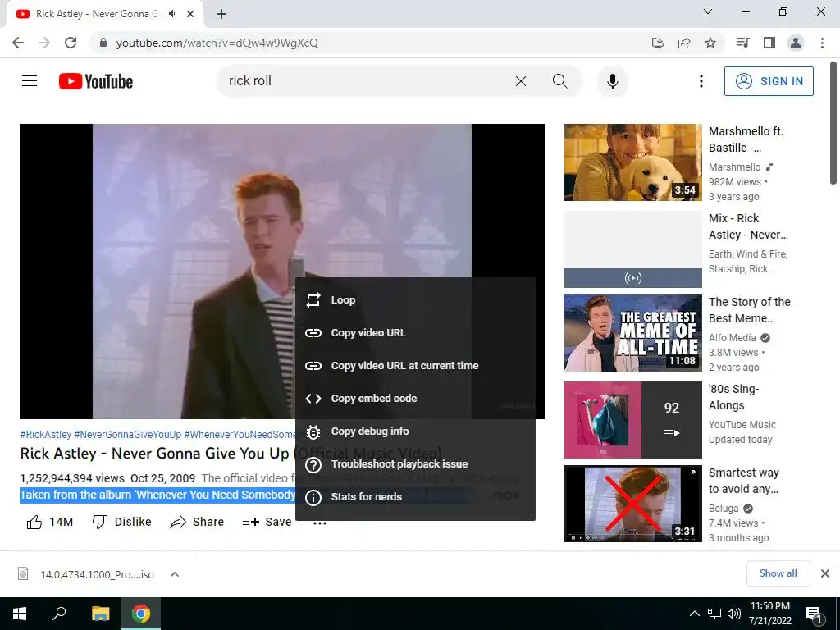Screen dimensions: 840x630
Task: Open '80s Sing-Alongs playlist thumbnail
Action: [632, 420]
